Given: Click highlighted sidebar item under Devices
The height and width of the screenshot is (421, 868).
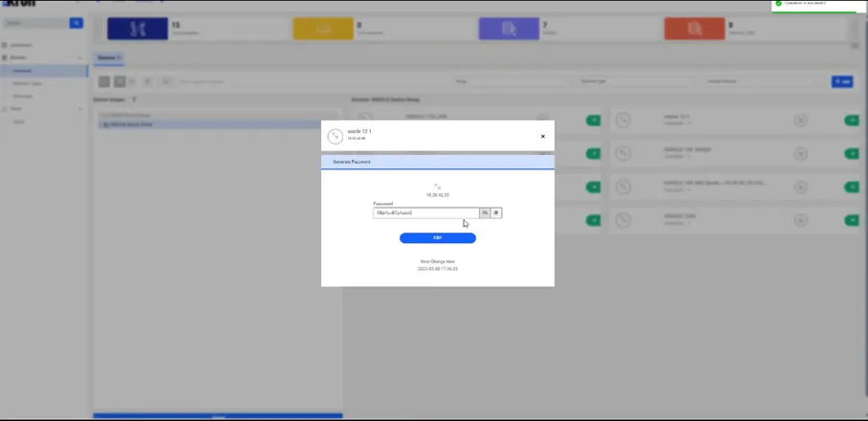Looking at the screenshot, I should (x=44, y=71).
